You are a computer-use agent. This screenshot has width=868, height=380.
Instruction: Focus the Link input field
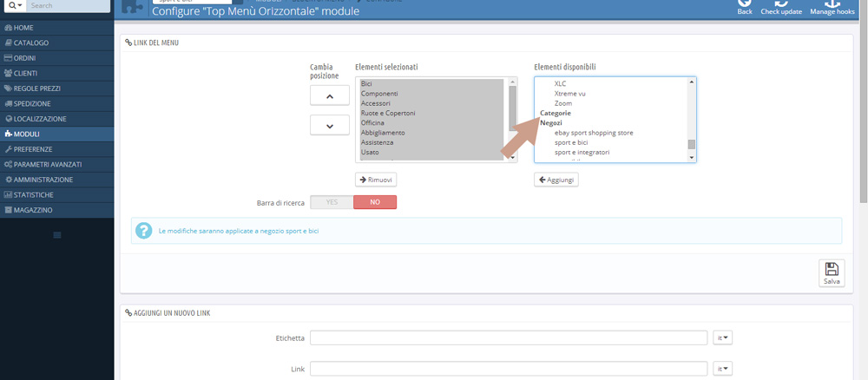(x=509, y=369)
